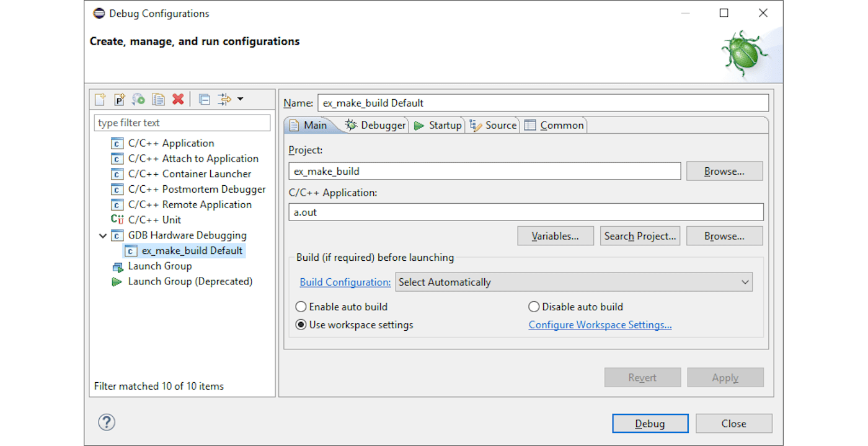This screenshot has height=446, width=868.
Task: Switch to the Main tab
Action: [x=308, y=125]
